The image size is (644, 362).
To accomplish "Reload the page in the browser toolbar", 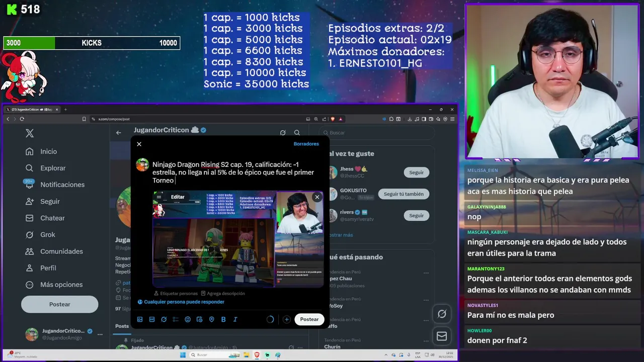I will (22, 119).
